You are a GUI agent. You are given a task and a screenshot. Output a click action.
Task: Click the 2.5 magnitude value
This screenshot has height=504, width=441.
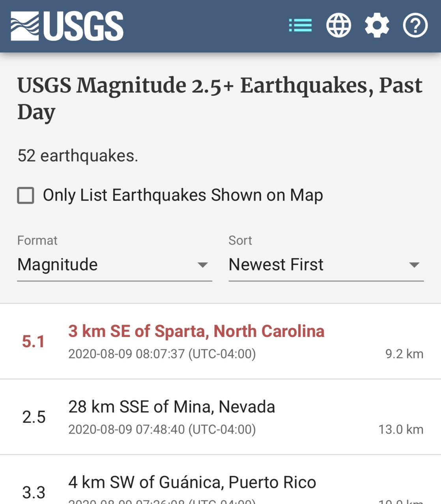click(x=34, y=417)
